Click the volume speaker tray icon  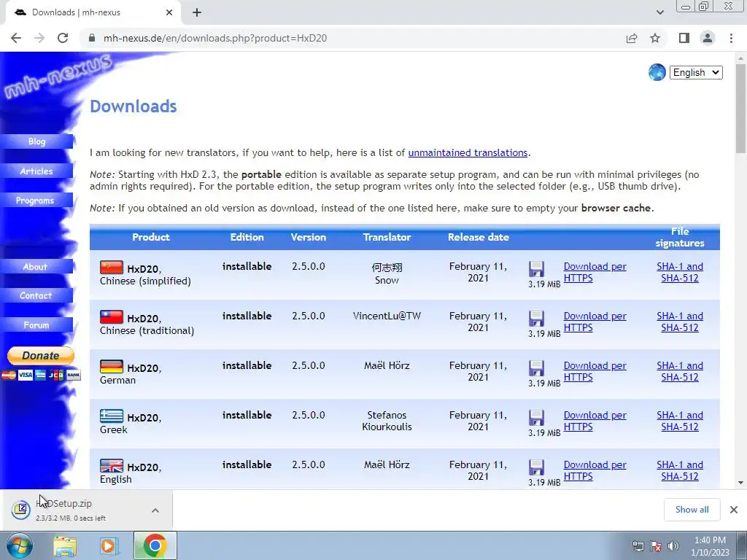(x=673, y=545)
